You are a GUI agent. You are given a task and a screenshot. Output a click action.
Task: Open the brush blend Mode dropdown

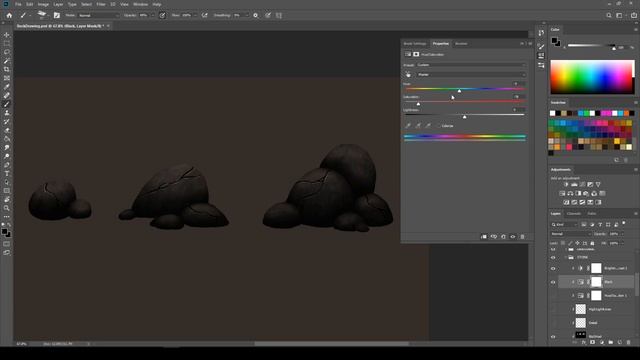pyautogui.click(x=98, y=16)
